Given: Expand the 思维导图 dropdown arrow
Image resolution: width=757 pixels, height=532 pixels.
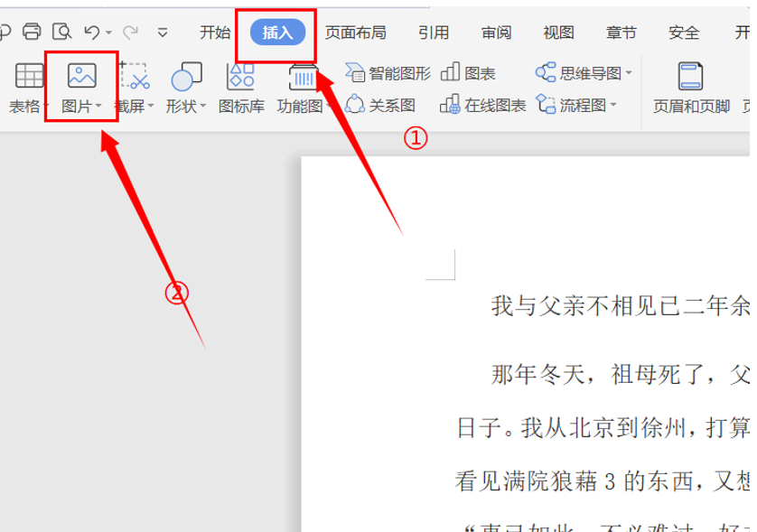Looking at the screenshot, I should [629, 73].
